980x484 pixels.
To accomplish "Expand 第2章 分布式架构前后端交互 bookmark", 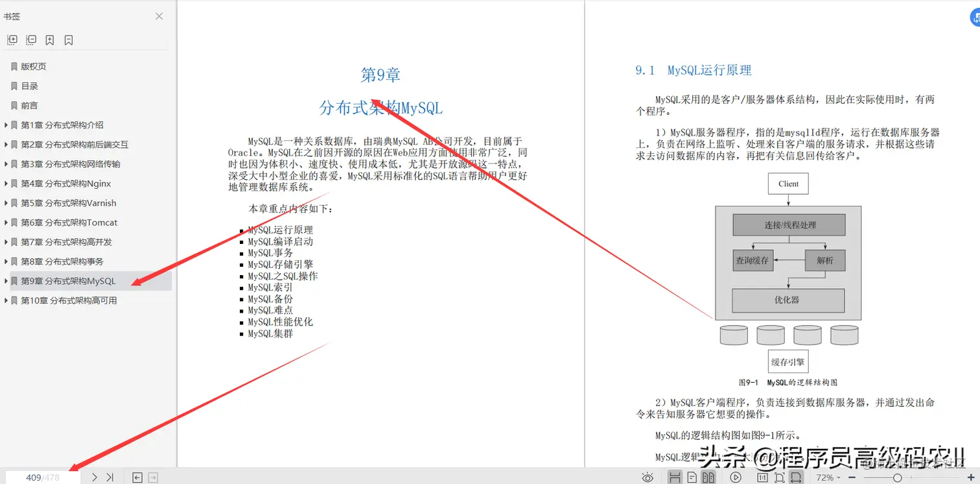I will (x=6, y=144).
